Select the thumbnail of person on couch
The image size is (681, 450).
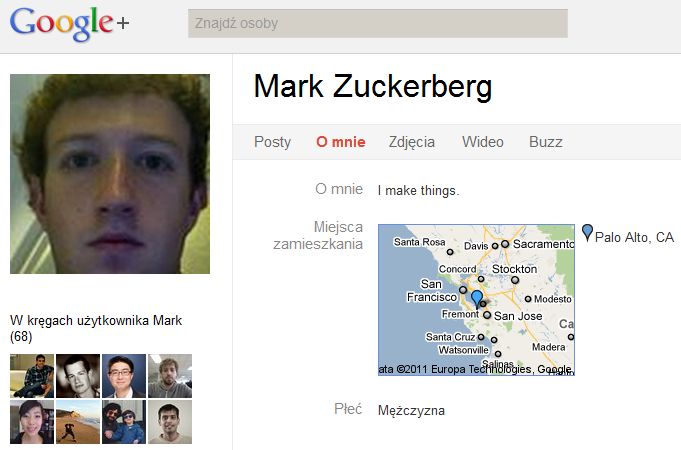click(x=32, y=376)
